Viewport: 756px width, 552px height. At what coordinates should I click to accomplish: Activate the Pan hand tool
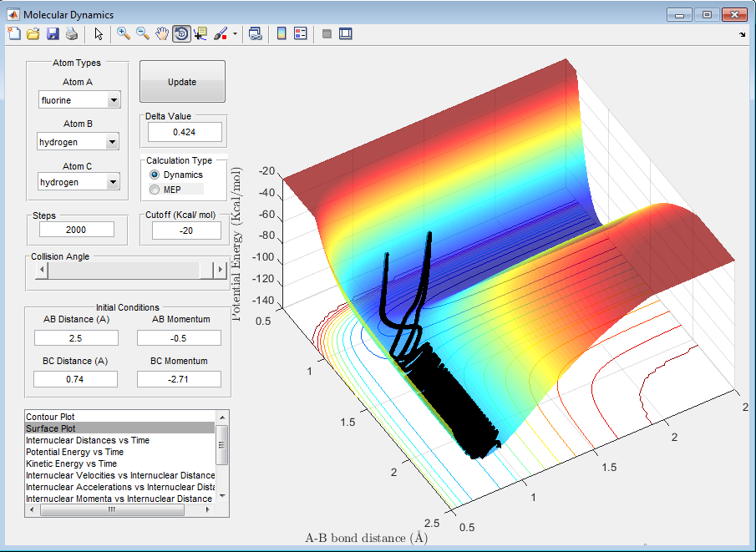point(161,33)
